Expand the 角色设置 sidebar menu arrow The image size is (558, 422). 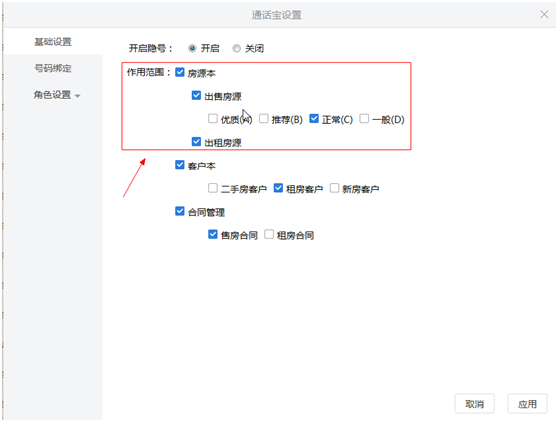(x=78, y=96)
